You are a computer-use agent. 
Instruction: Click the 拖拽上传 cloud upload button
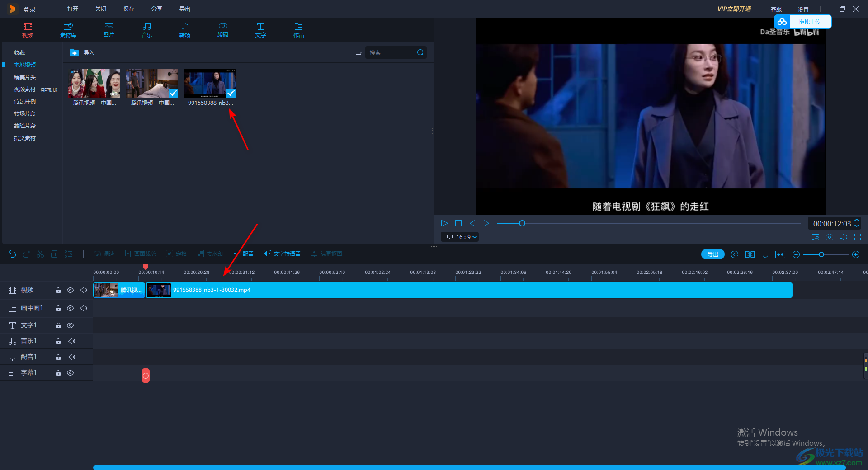(803, 22)
